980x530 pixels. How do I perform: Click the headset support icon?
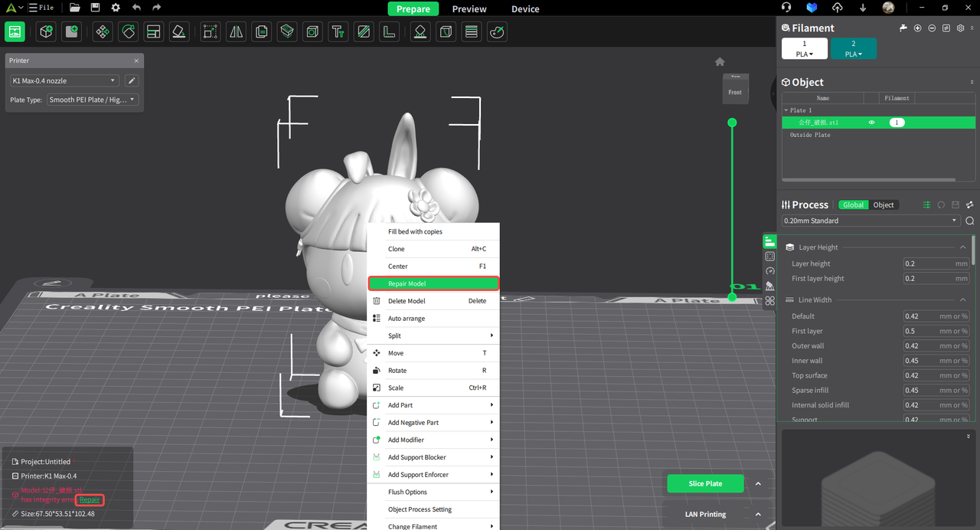786,8
